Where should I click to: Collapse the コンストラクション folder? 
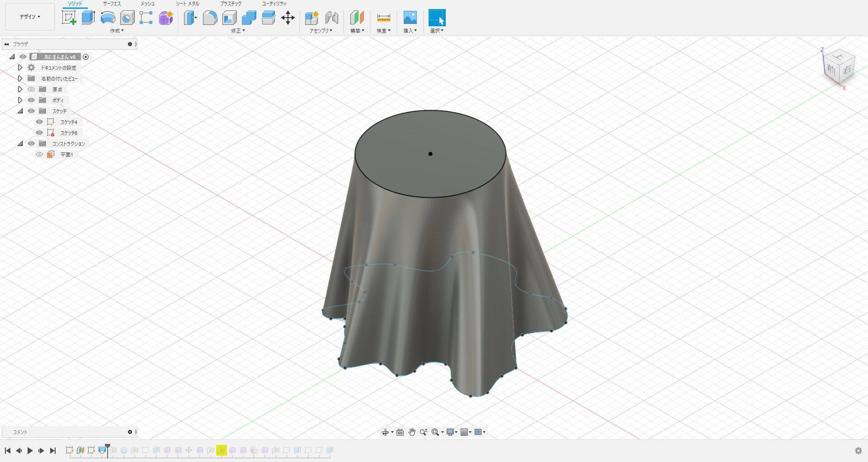coord(20,143)
